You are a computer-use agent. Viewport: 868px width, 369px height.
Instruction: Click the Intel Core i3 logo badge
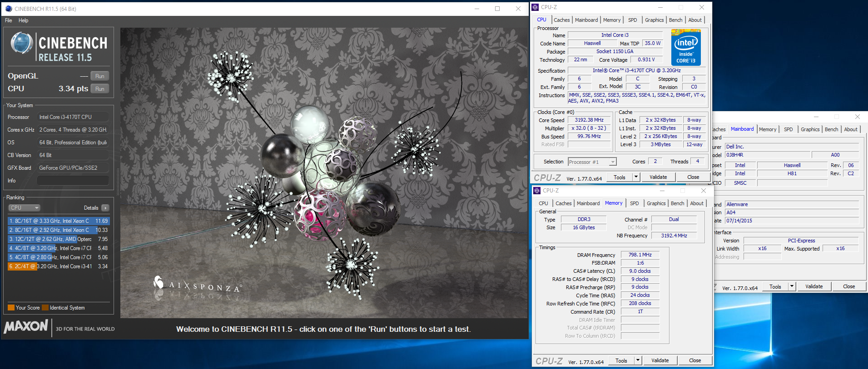tap(686, 48)
